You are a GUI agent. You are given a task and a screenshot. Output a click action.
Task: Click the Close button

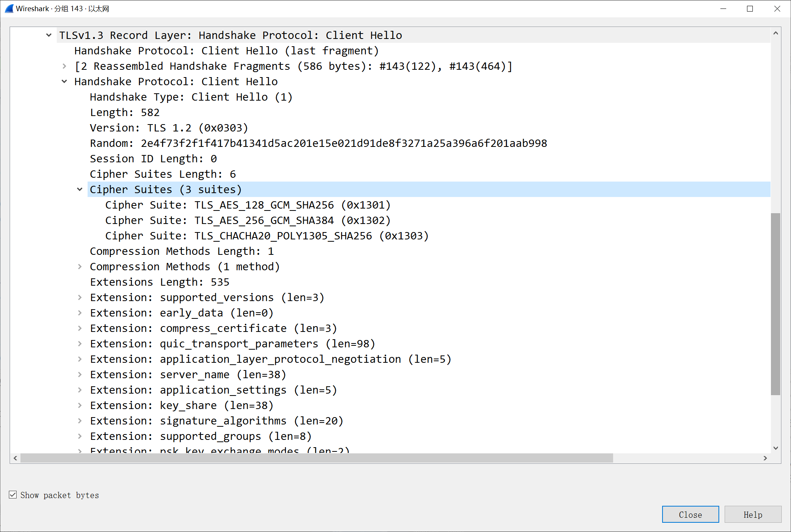(x=690, y=514)
